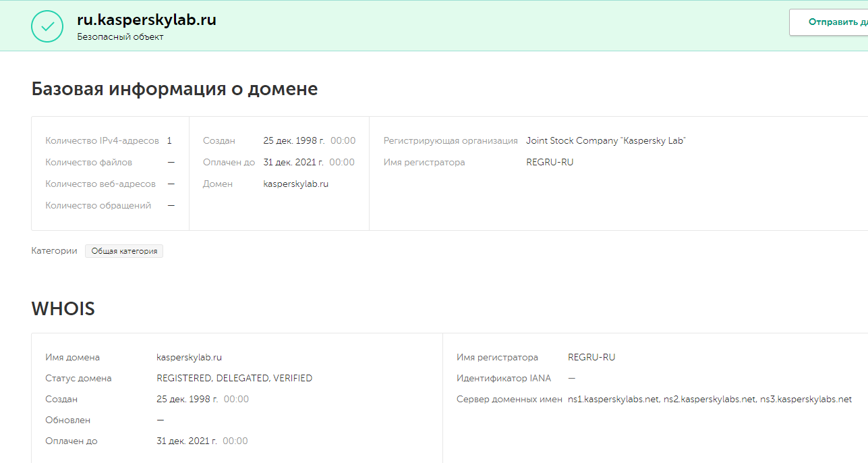Click the Идентификатор IANA label
The width and height of the screenshot is (868, 463).
coord(502,379)
